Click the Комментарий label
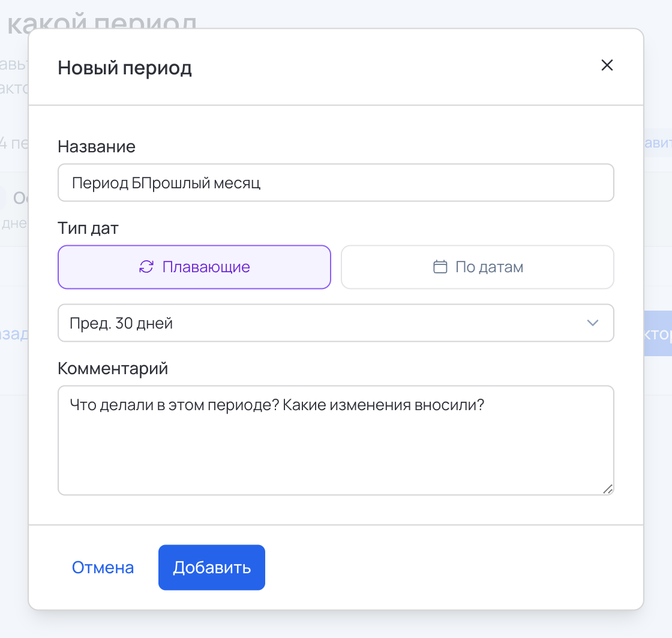Image resolution: width=672 pixels, height=638 pixels. [x=113, y=368]
